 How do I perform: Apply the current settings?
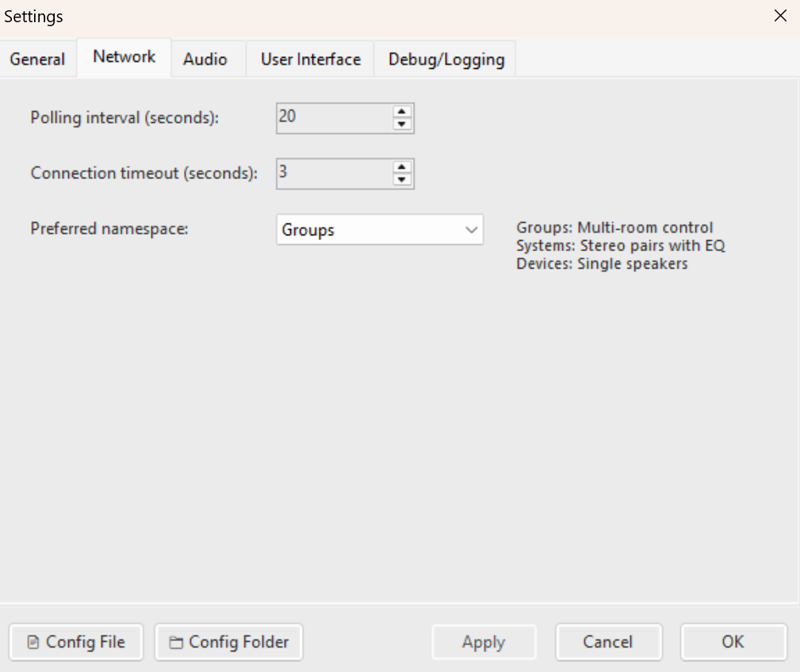click(484, 642)
